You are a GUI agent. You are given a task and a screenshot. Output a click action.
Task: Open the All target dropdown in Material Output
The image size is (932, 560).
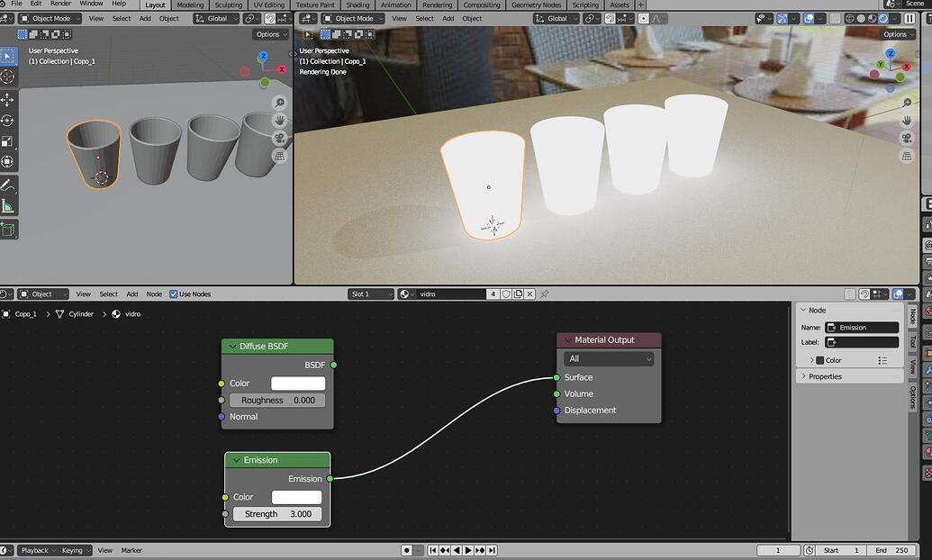point(609,358)
